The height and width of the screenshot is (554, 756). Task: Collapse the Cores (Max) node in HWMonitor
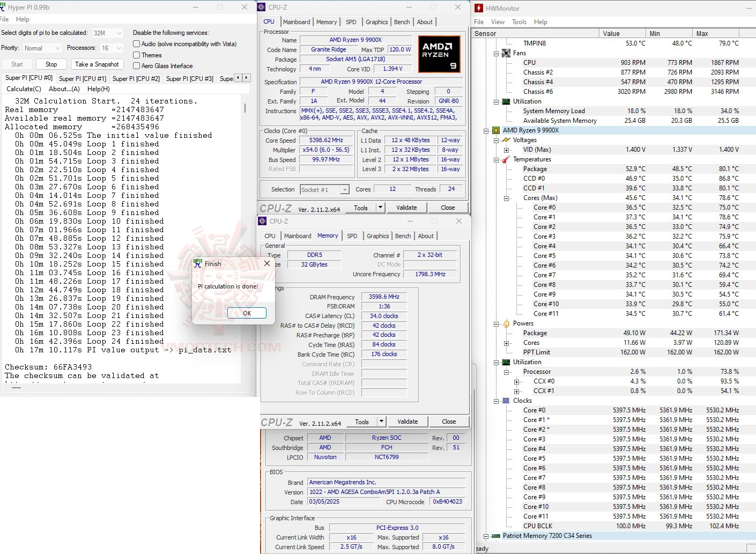point(506,198)
